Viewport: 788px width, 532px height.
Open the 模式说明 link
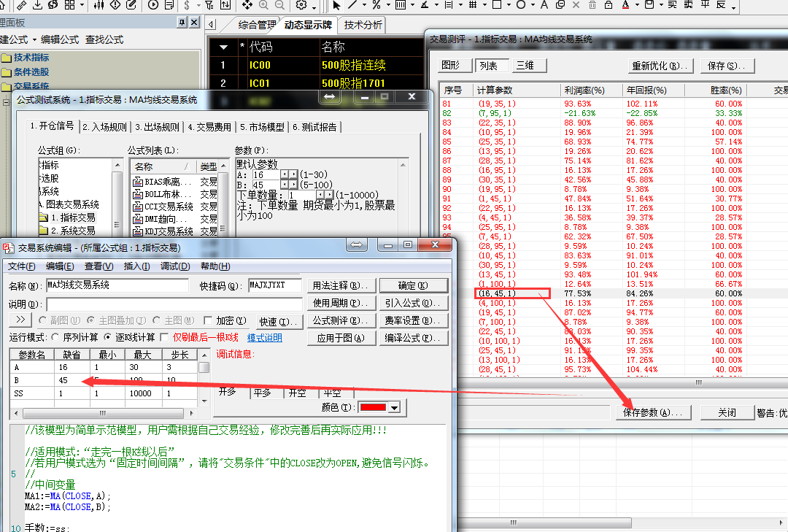pyautogui.click(x=264, y=338)
